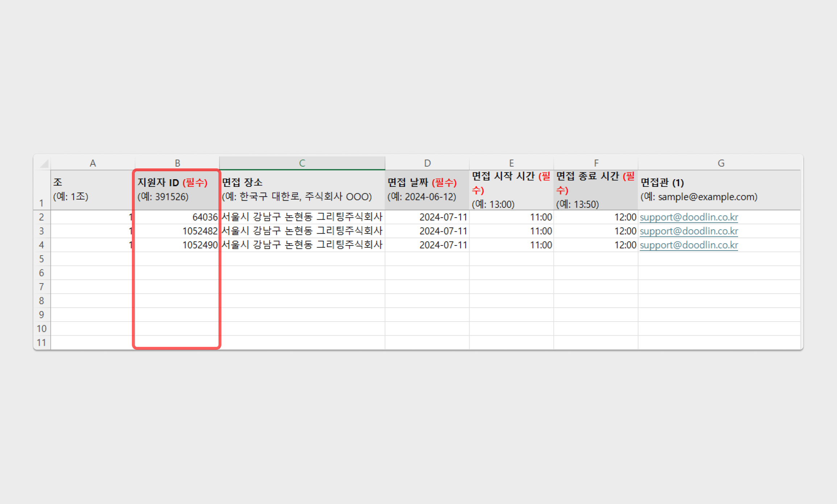Open support@doodlin.co.kr link in row 3
The width and height of the screenshot is (837, 504).
point(688,231)
